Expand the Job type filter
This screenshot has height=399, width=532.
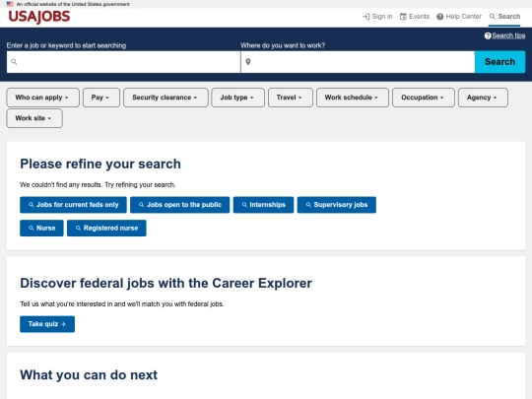(x=237, y=98)
